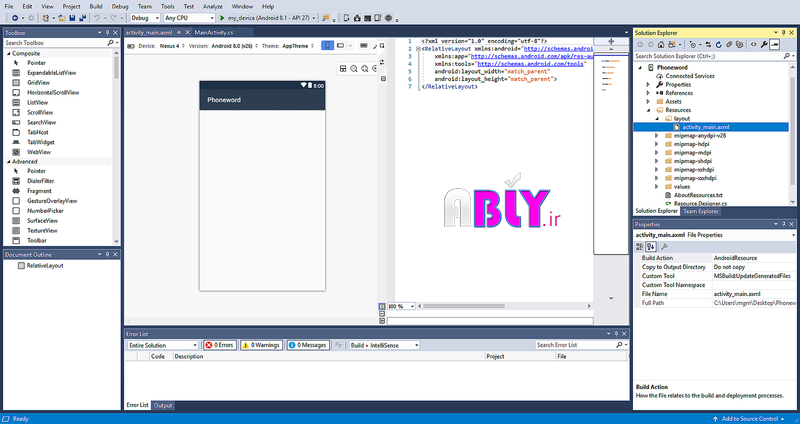The width and height of the screenshot is (800, 424).
Task: Click the wrench Properties icon in Solution Explorer toolbar
Action: (x=764, y=44)
